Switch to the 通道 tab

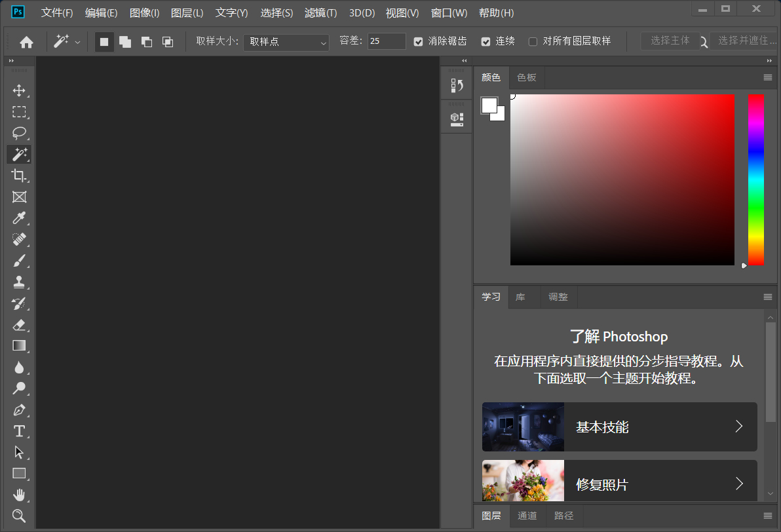point(527,516)
